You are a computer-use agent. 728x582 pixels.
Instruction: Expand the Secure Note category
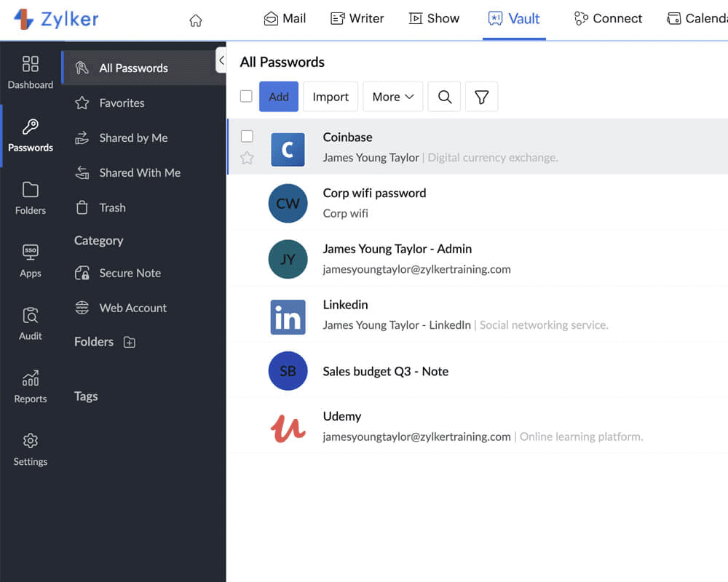[131, 273]
